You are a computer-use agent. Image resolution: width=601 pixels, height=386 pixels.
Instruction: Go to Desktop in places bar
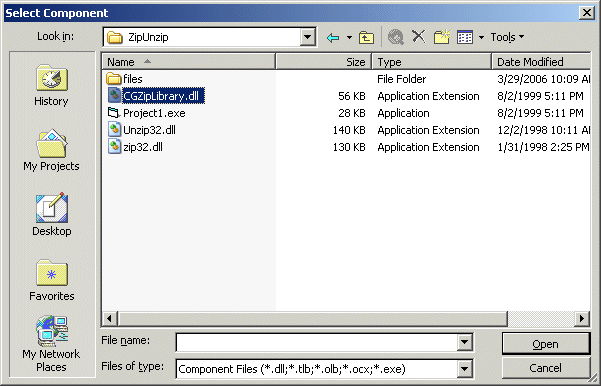click(51, 215)
